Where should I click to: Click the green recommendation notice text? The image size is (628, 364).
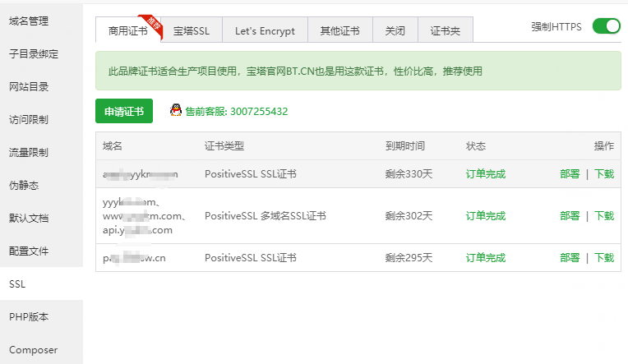pyautogui.click(x=295, y=71)
